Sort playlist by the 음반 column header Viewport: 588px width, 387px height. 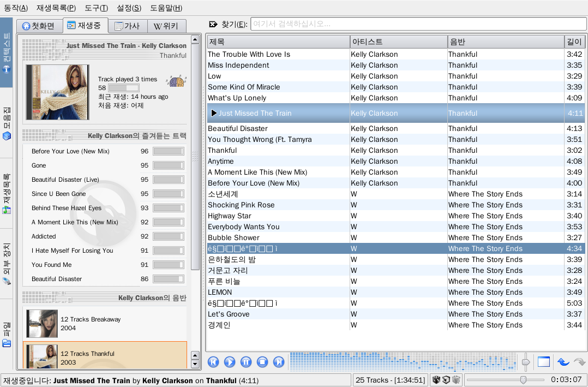coord(506,41)
